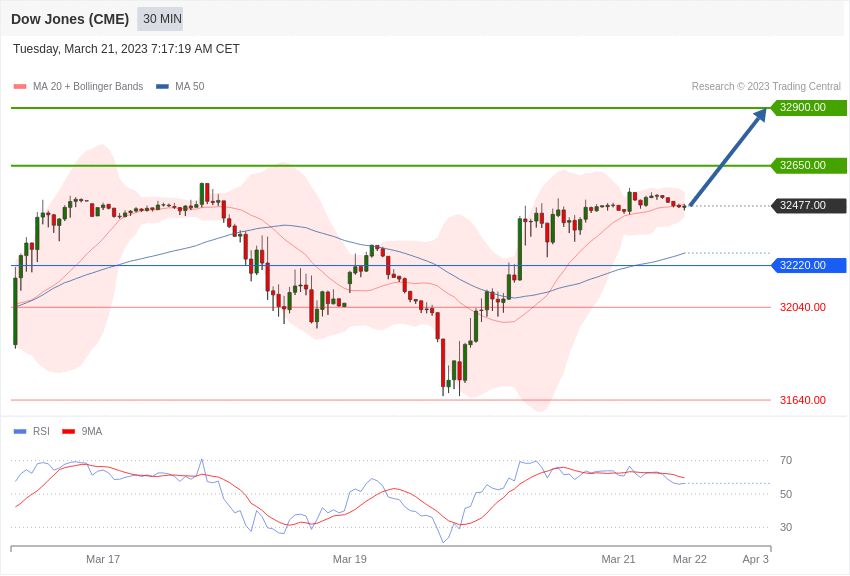The image size is (850, 576).
Task: Click the RSI legend label
Action: 41,431
